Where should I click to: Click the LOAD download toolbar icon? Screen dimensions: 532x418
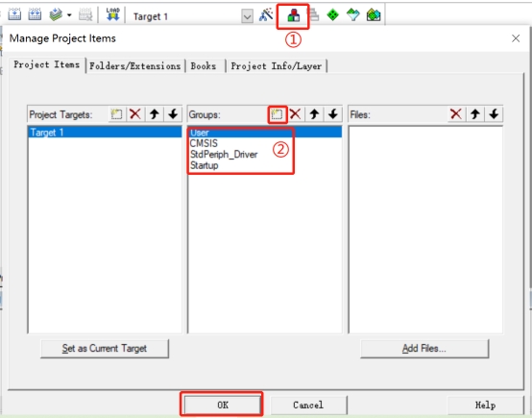pos(112,15)
